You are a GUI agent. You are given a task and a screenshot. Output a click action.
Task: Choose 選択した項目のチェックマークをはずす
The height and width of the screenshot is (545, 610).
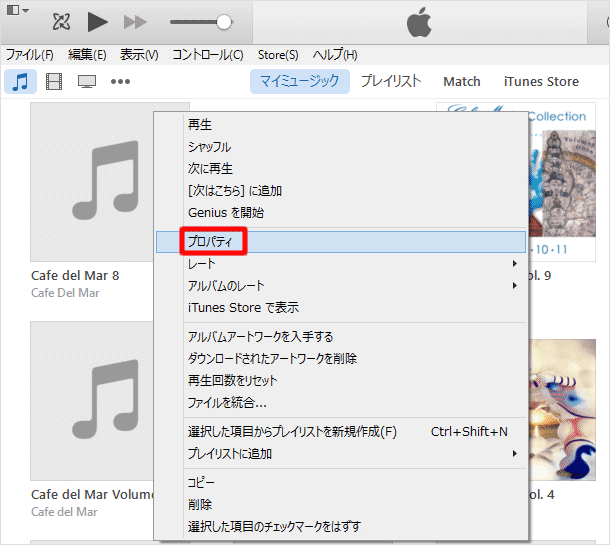[341, 527]
